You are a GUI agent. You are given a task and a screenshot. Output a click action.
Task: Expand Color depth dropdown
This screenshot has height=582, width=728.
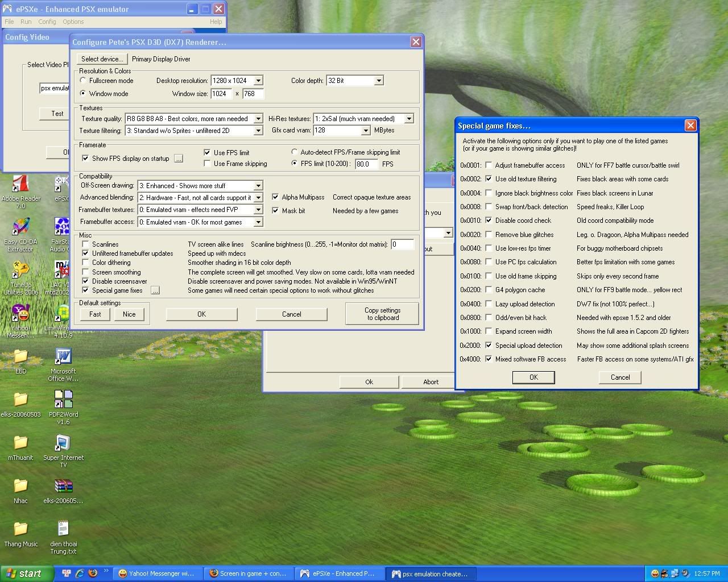tap(379, 81)
